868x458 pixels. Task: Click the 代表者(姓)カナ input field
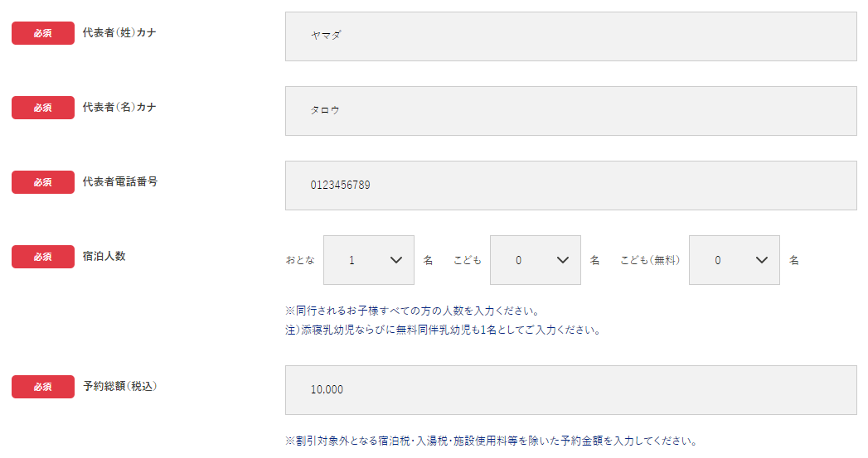[x=570, y=36]
